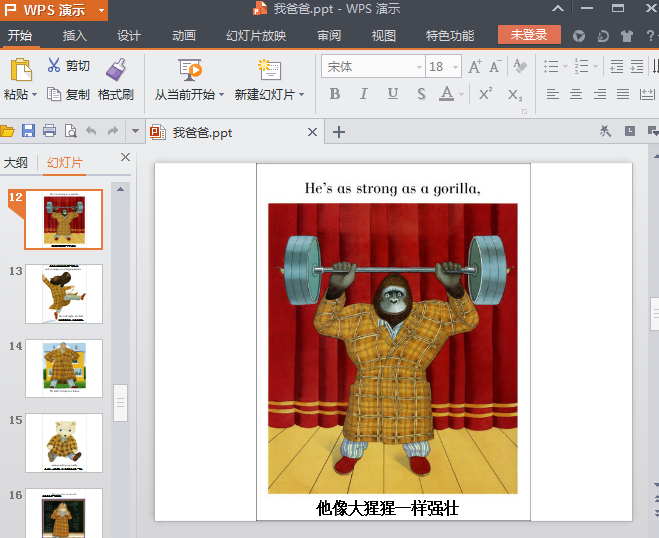Center-align the text

(x=576, y=94)
